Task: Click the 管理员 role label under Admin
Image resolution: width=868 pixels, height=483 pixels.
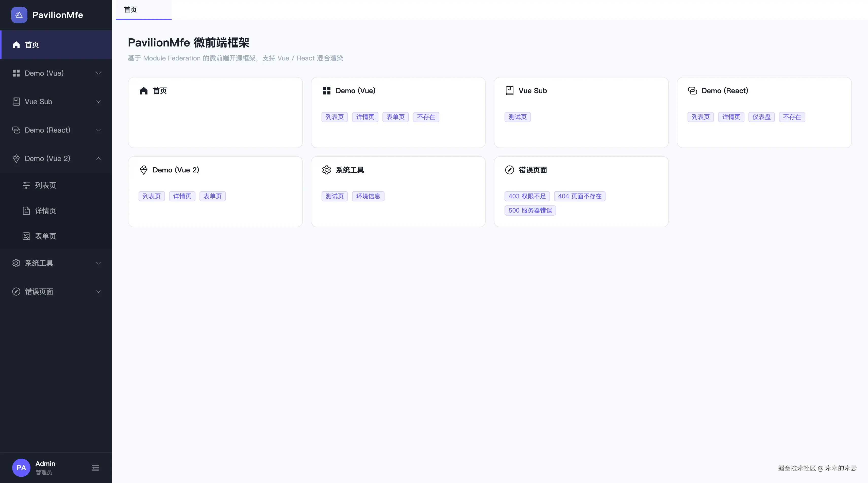Action: pyautogui.click(x=44, y=473)
